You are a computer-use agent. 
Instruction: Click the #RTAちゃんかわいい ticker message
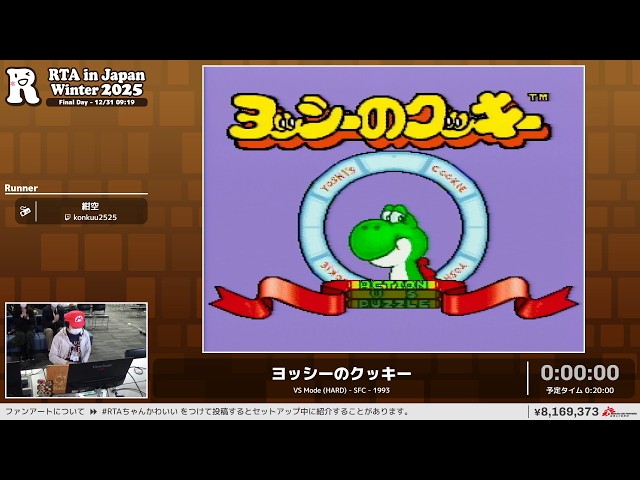[255, 411]
